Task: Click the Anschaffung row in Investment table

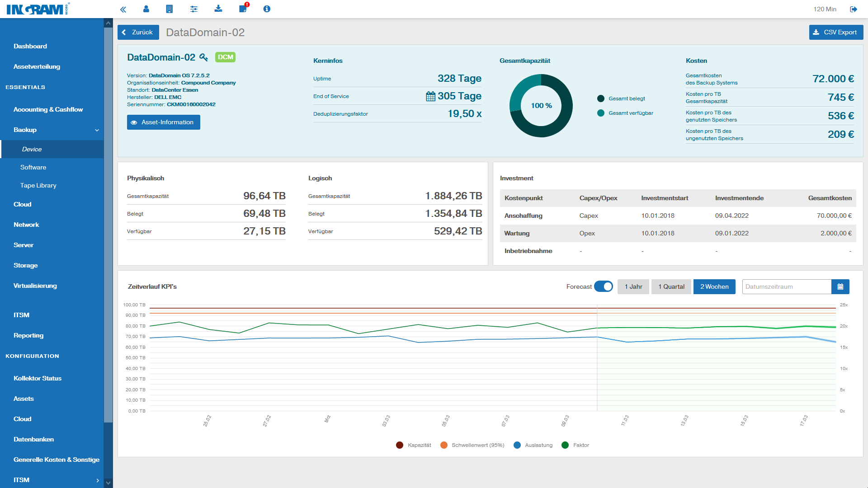Action: pos(678,216)
